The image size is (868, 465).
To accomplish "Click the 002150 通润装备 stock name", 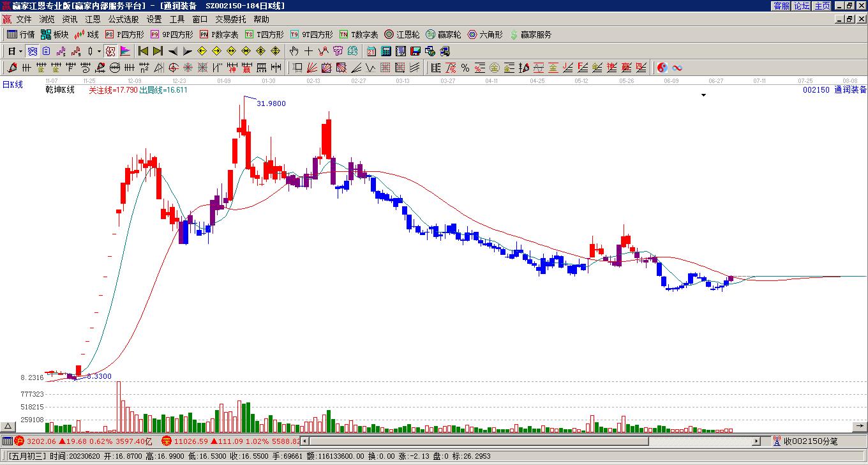I will (835, 90).
